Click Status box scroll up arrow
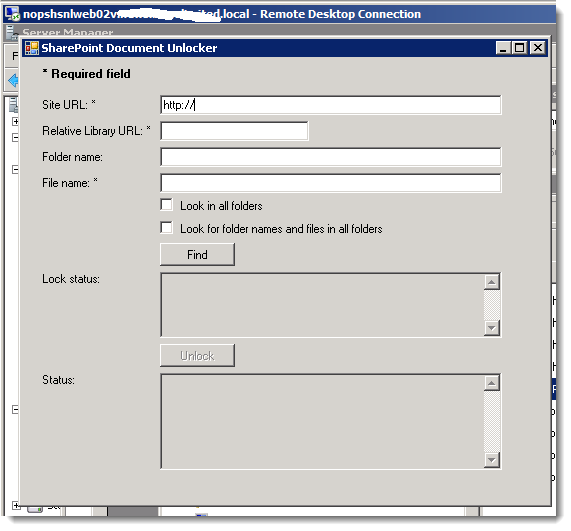The image size is (571, 531). point(492,383)
